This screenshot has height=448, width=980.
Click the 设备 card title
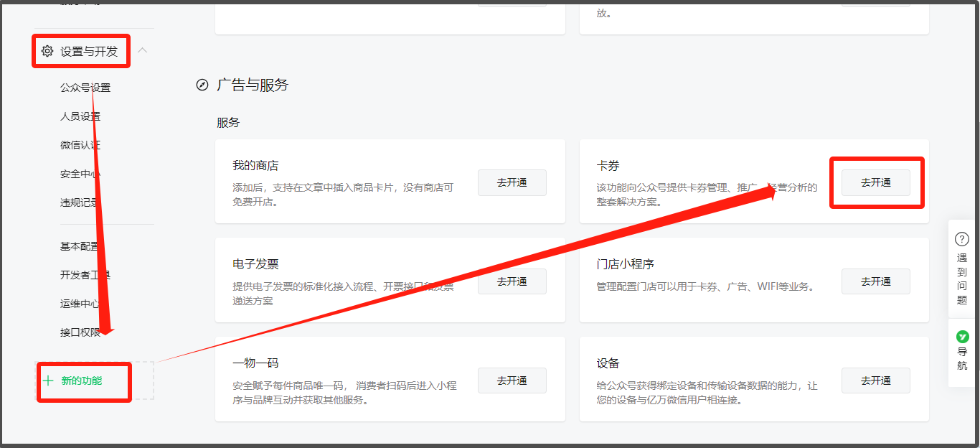point(608,363)
